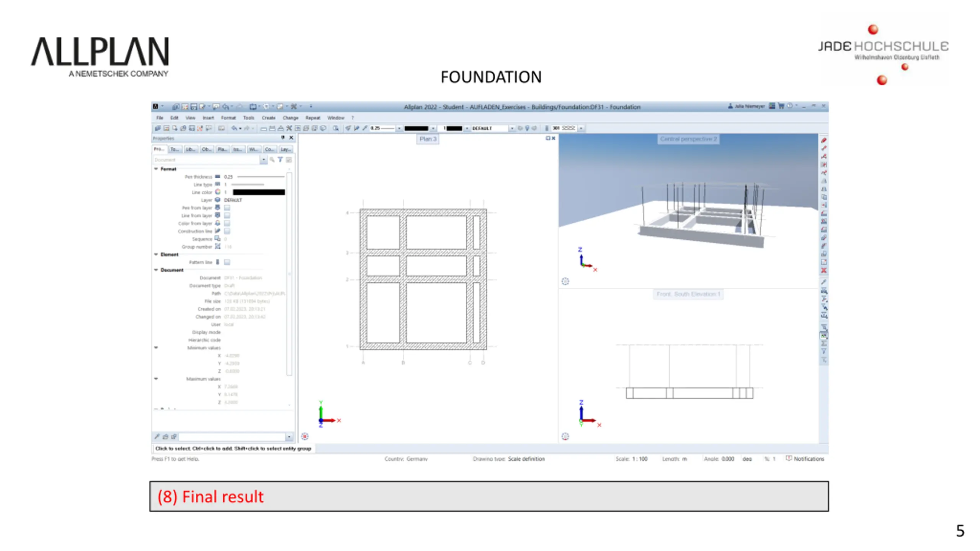980x551 pixels.
Task: Open the File menu
Action: pyautogui.click(x=160, y=117)
